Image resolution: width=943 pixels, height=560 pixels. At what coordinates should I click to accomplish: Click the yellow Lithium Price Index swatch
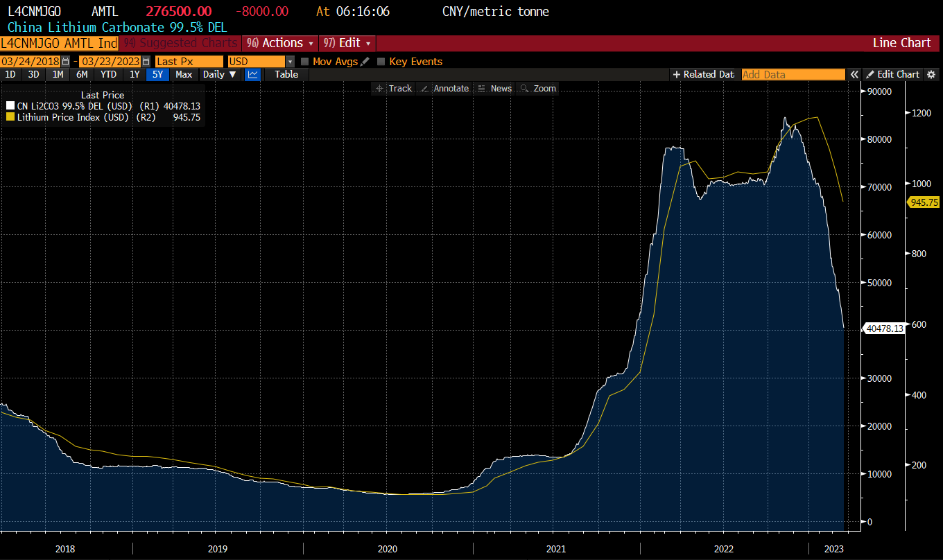10,118
